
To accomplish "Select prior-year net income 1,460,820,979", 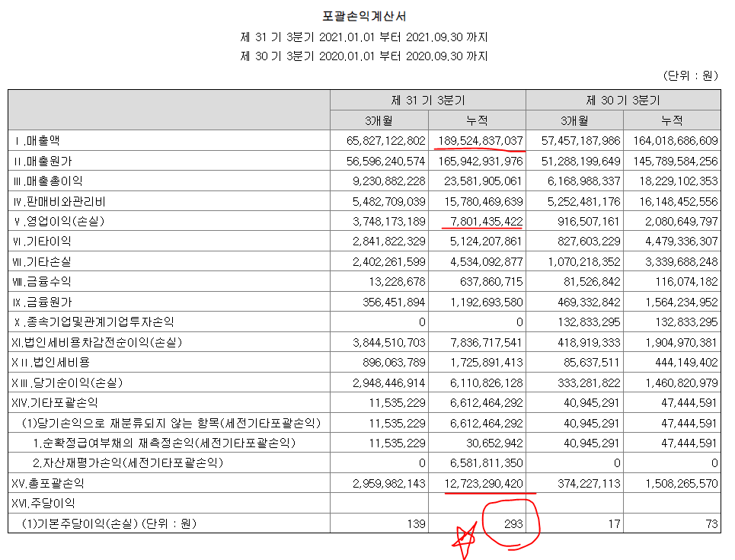I will coord(681,382).
